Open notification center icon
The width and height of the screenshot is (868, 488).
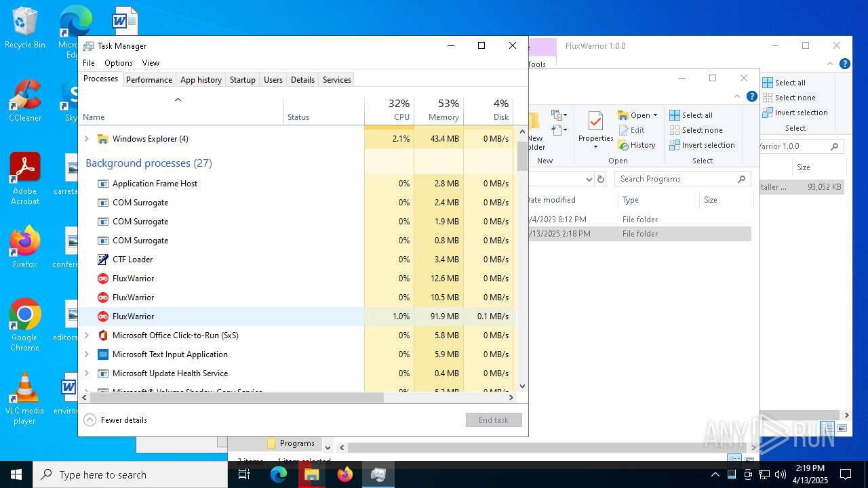coord(846,474)
